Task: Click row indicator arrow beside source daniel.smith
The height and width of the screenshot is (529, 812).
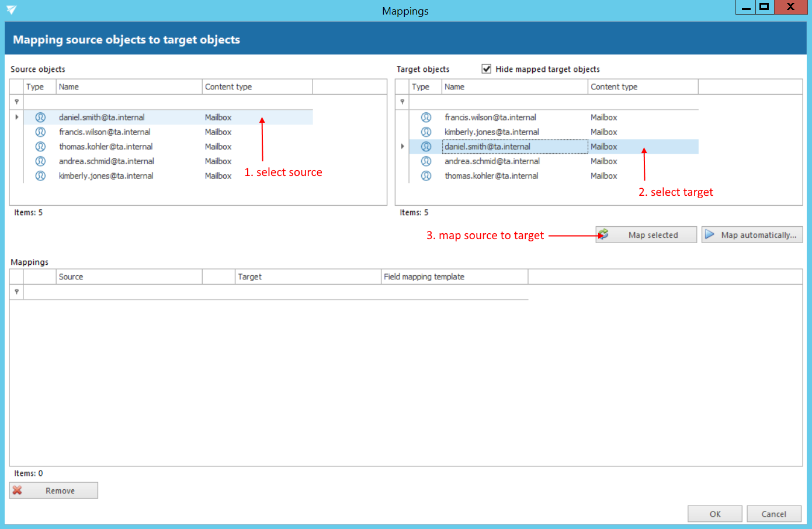Action: (x=16, y=117)
